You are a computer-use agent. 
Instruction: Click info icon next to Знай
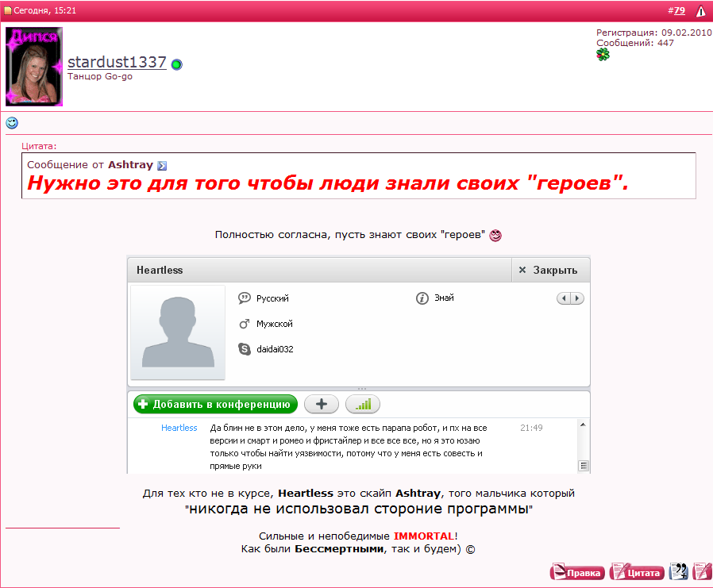click(x=422, y=298)
